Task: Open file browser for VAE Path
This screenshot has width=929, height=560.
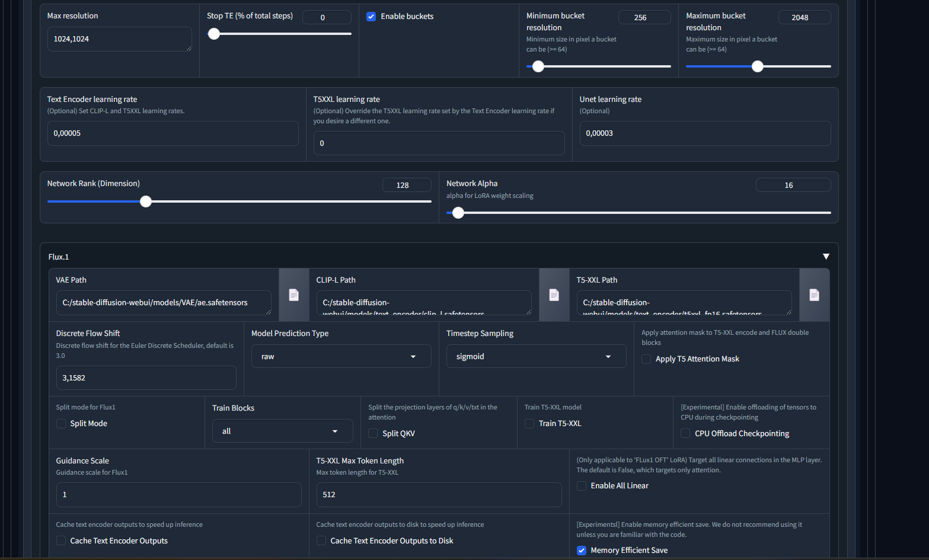Action: point(293,295)
